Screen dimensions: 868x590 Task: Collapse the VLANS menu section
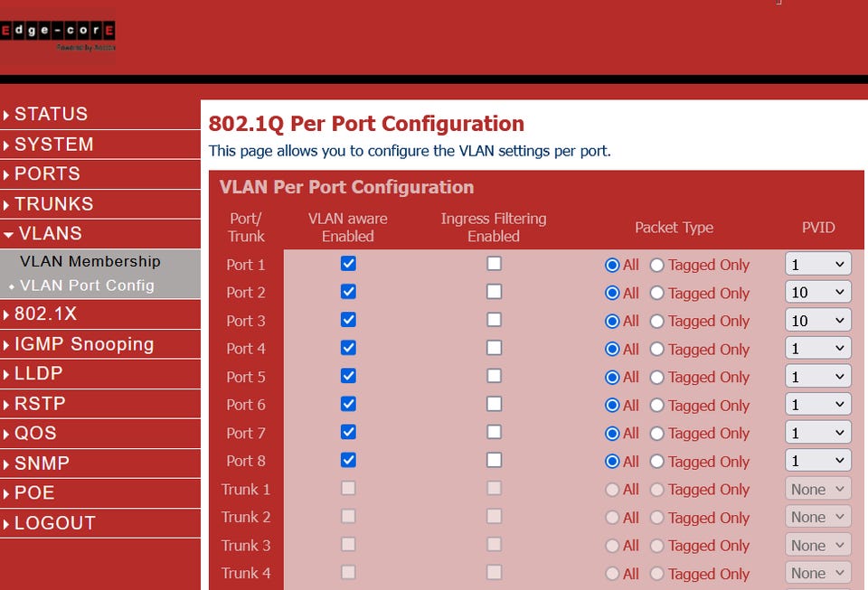[50, 234]
